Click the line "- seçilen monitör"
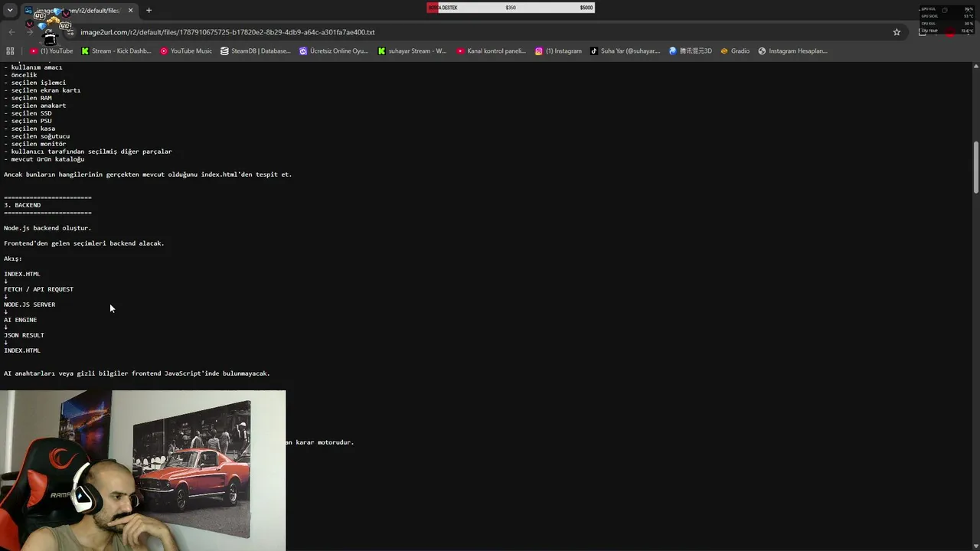The height and width of the screenshot is (551, 980). tap(34, 144)
